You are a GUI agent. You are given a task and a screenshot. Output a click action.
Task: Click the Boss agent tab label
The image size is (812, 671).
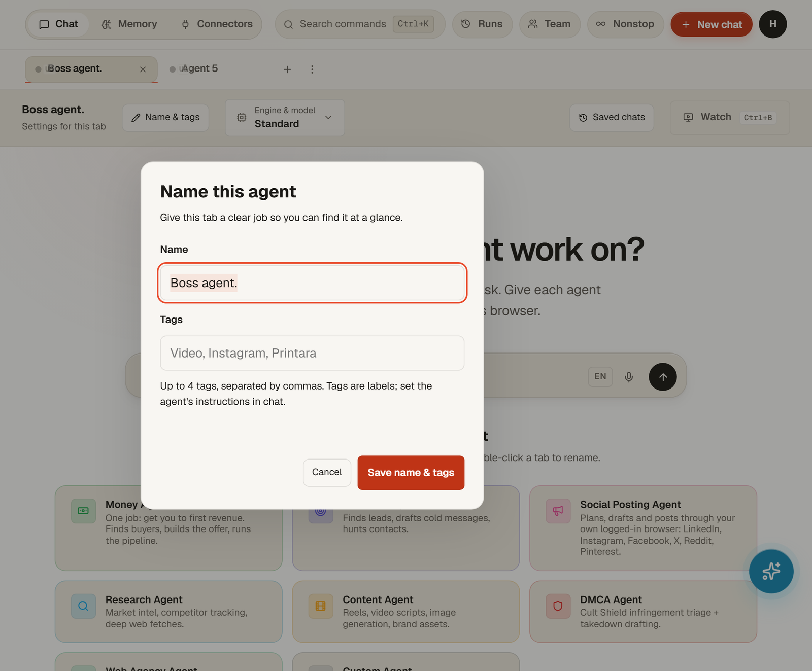(75, 69)
